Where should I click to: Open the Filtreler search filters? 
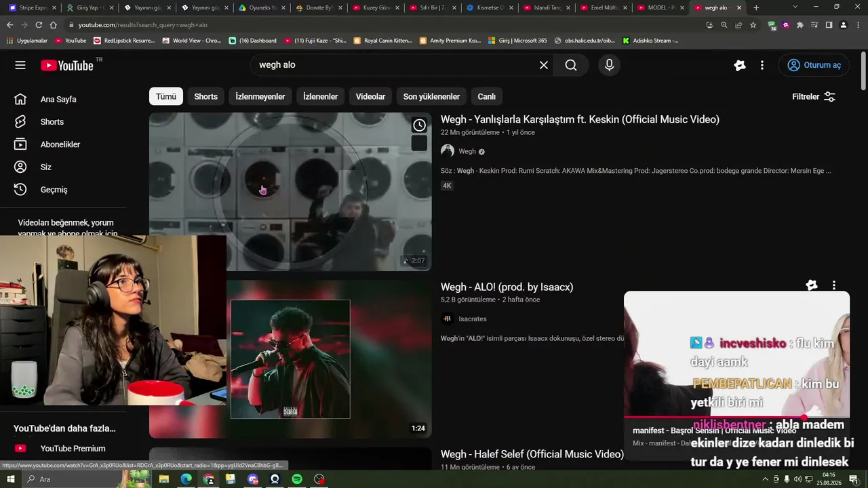click(814, 96)
